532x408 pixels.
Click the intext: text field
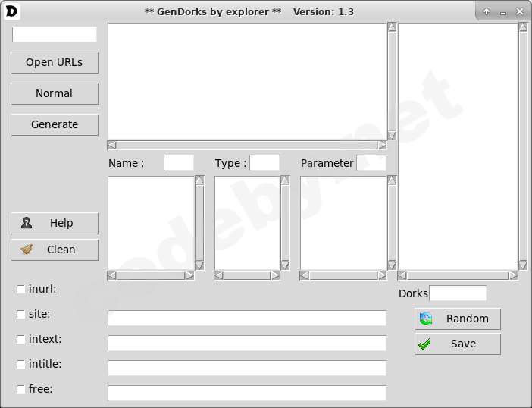click(247, 344)
